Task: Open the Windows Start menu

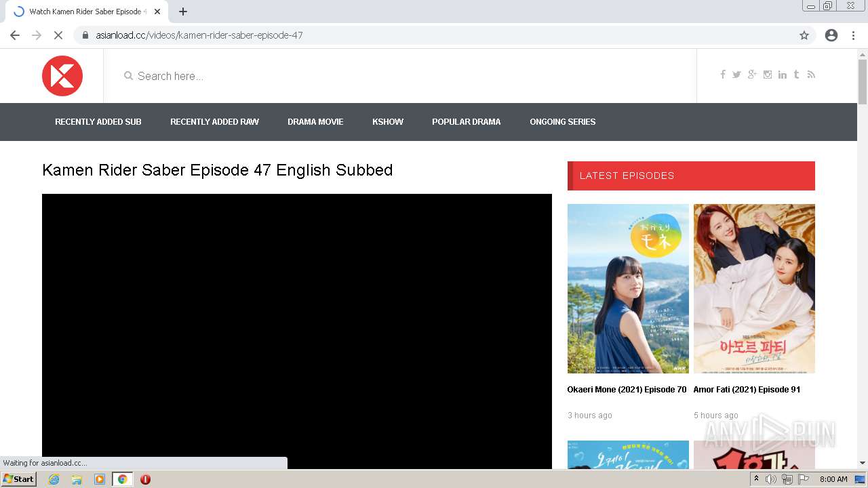Action: click(x=19, y=479)
